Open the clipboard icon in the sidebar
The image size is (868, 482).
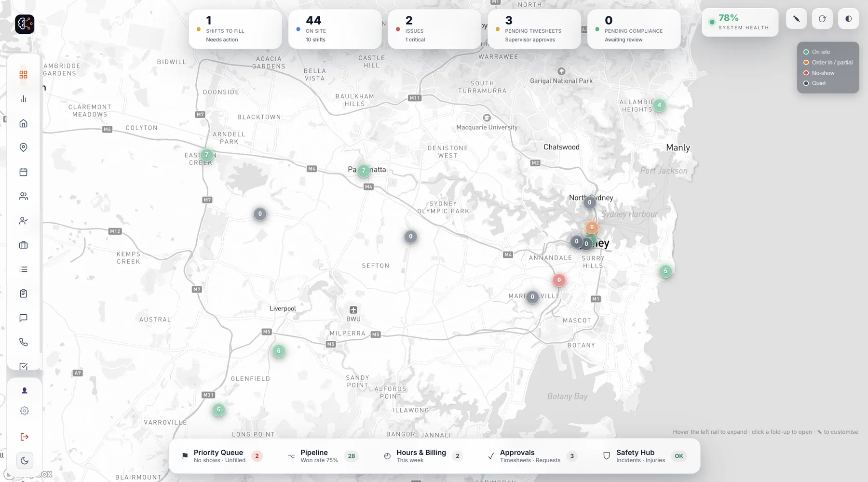tap(23, 294)
